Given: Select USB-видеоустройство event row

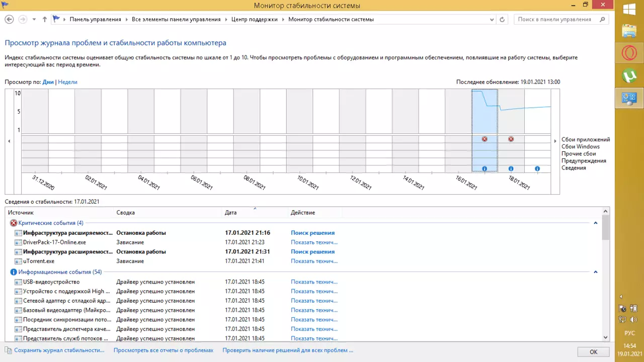Looking at the screenshot, I should [x=303, y=282].
